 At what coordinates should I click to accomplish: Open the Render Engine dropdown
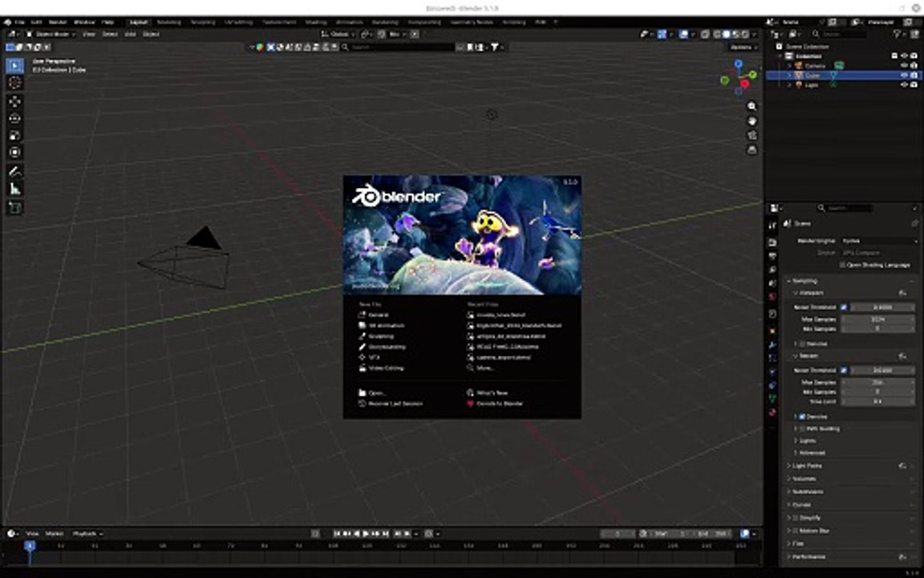tap(878, 241)
